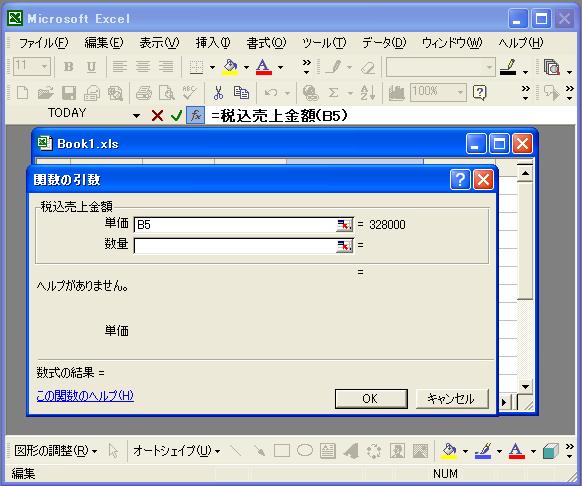The height and width of the screenshot is (486, 582).
Task: Click inside the 数量 input field
Action: coord(235,245)
